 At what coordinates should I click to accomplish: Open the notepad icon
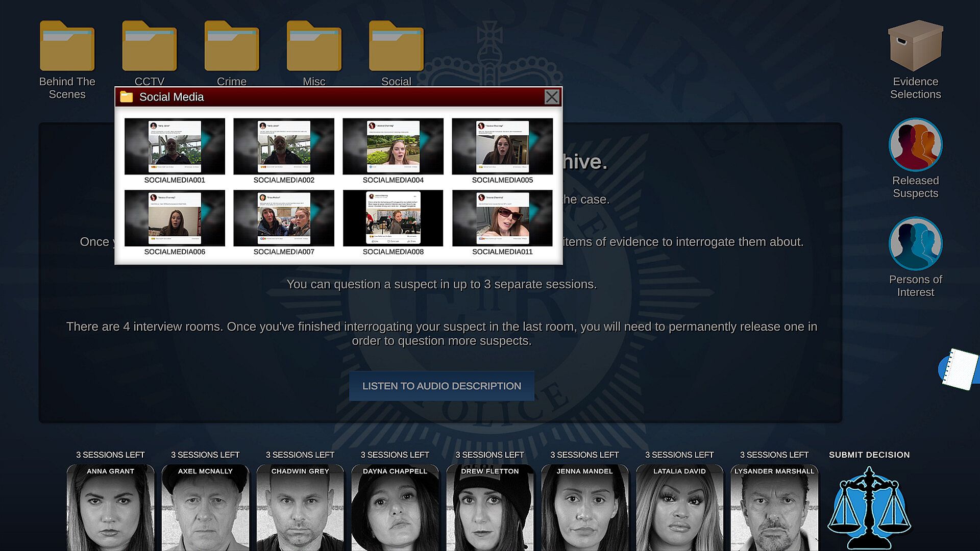click(x=960, y=369)
